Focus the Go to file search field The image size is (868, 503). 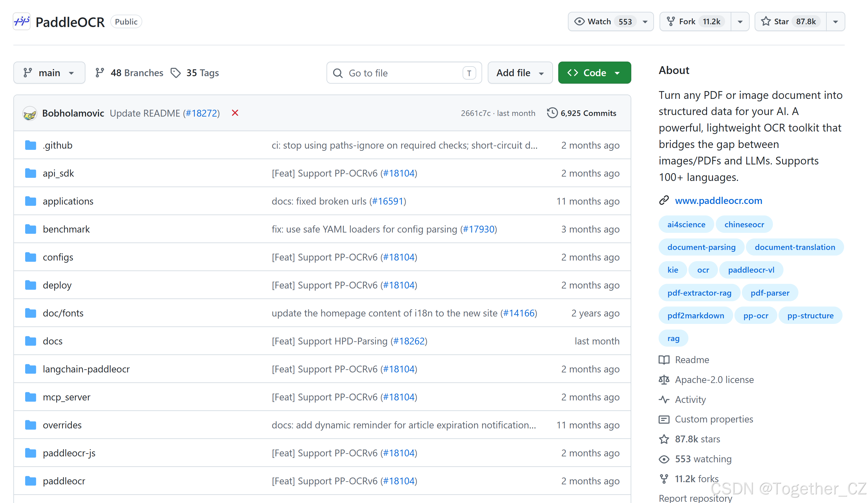[x=404, y=73]
